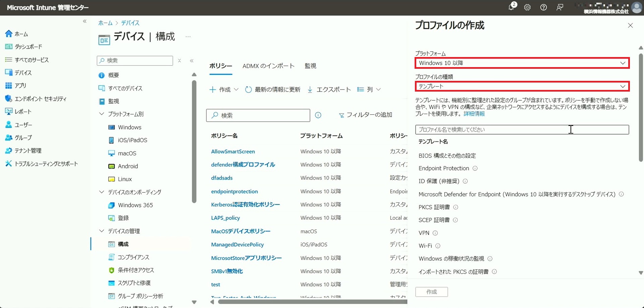
Task: Open テナント管理 in left navigation
Action: (x=23, y=151)
